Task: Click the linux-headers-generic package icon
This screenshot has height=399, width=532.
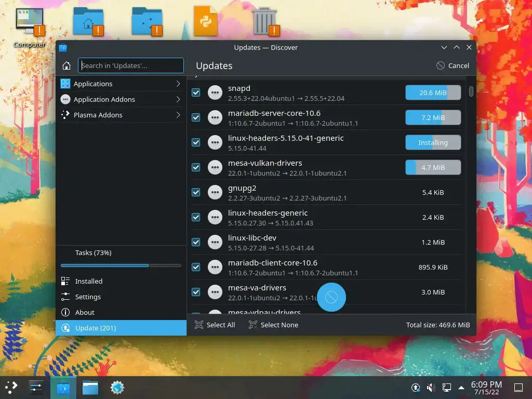Action: [x=215, y=217]
